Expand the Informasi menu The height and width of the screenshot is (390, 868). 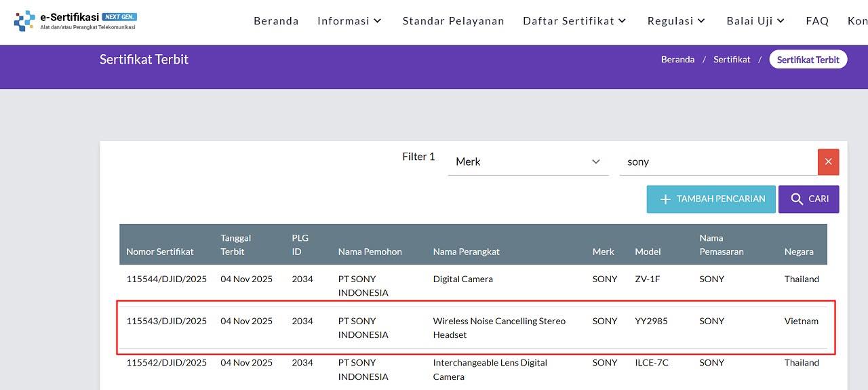click(349, 21)
